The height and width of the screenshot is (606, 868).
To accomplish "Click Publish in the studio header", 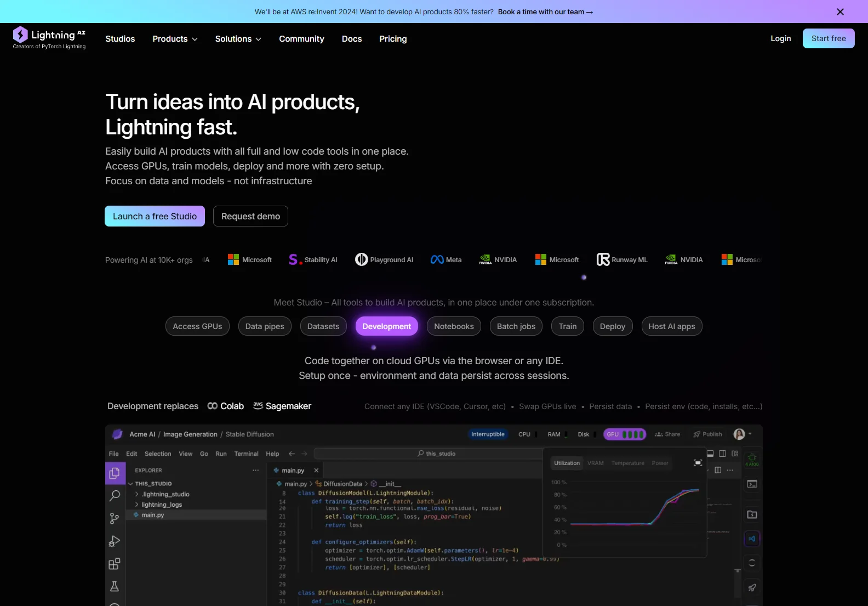I will 707,434.
